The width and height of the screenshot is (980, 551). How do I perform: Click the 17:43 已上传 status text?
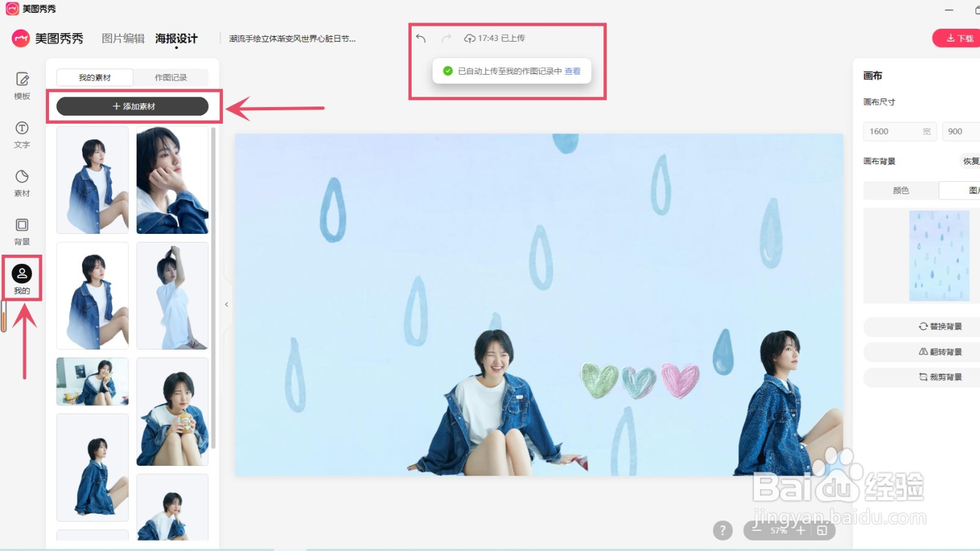[x=501, y=38]
